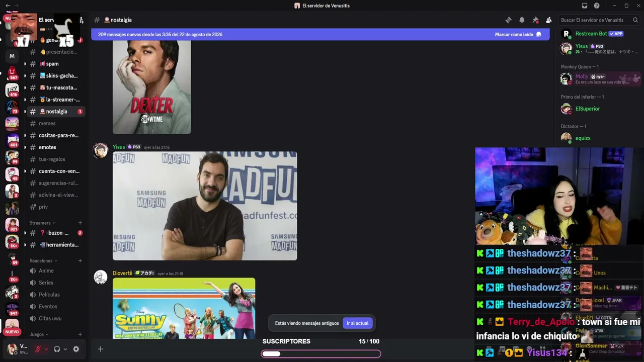Open server icon with 616 badge

click(12, 90)
